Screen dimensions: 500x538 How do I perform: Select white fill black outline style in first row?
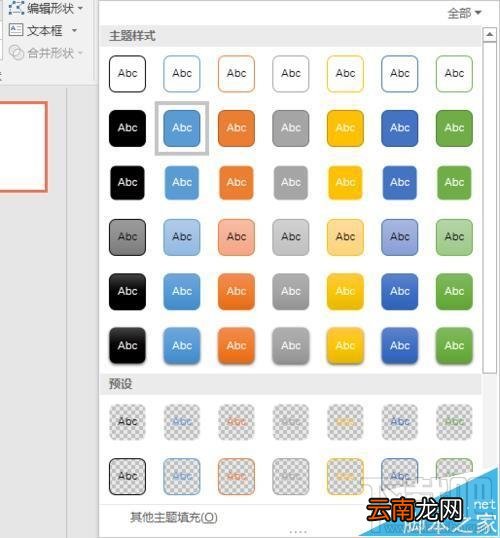click(127, 74)
